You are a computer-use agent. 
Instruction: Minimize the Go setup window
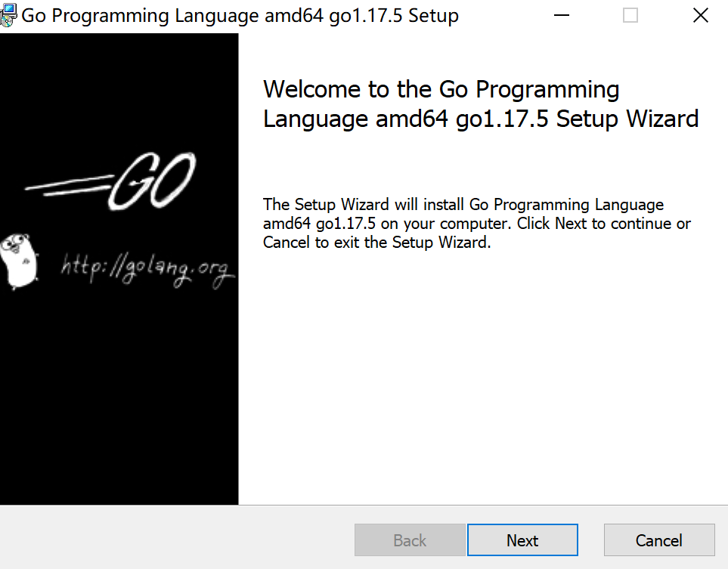[562, 15]
